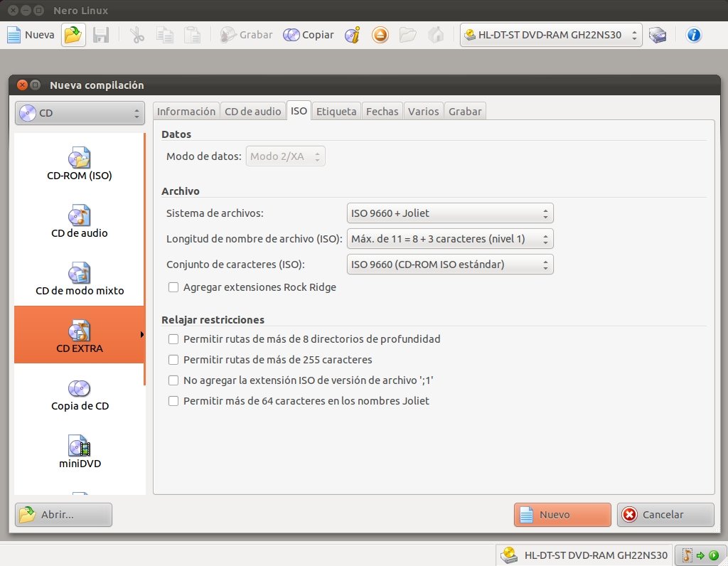Viewport: 728px width, 566px height.
Task: Click the green circle status bar icon
Action: (x=714, y=555)
